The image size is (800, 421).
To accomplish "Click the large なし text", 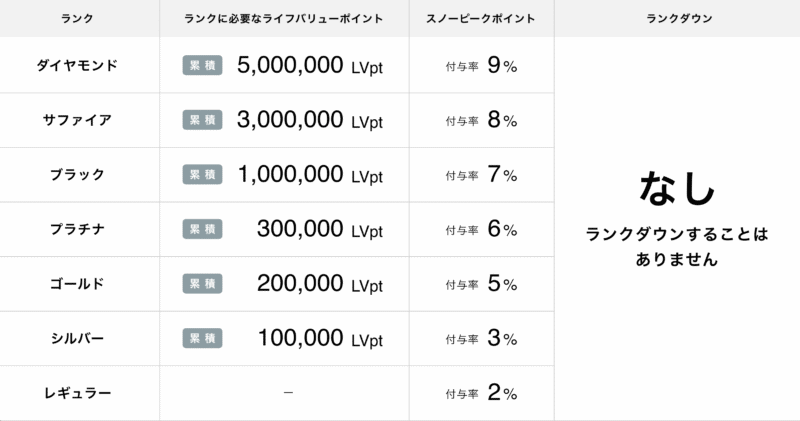I will tap(677, 187).
